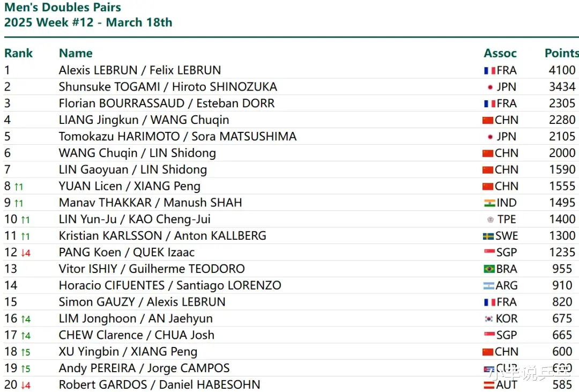Click the Rank column header
This screenshot has height=392, width=579.
click(18, 53)
